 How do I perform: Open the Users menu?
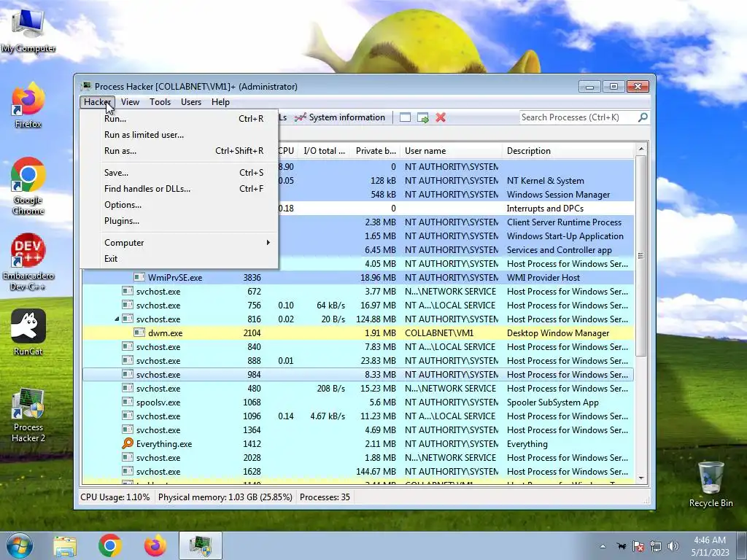(x=191, y=102)
